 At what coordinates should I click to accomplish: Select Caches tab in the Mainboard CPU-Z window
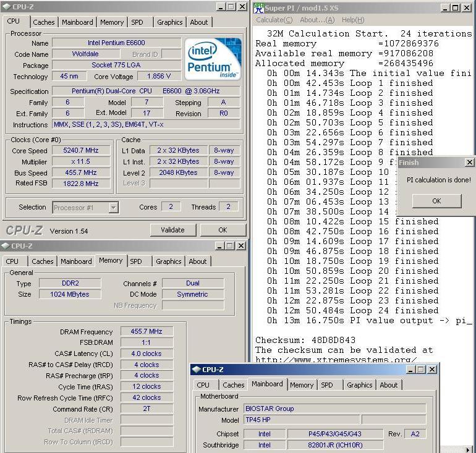pos(234,385)
